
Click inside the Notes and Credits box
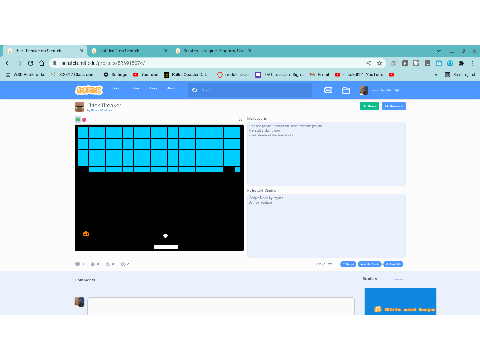pyautogui.click(x=326, y=226)
